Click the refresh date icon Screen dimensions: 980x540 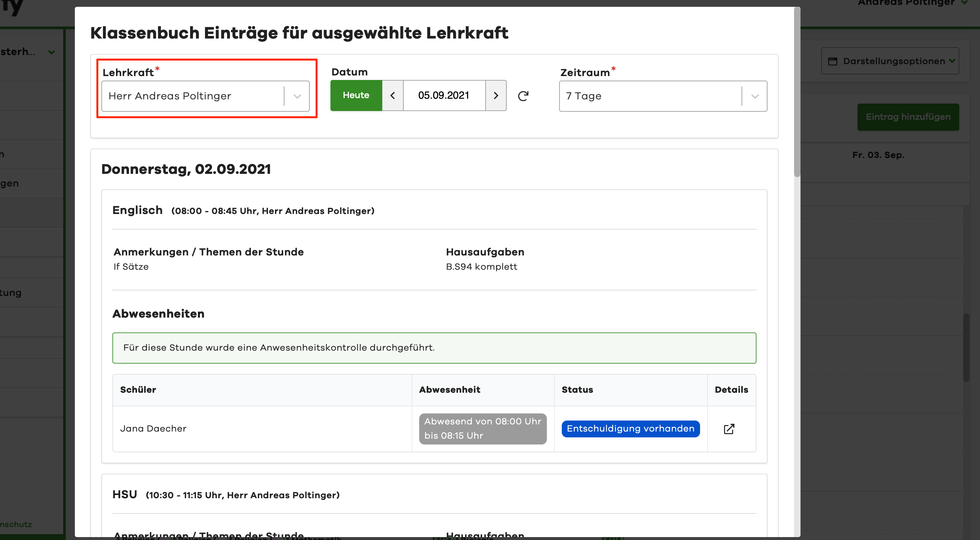(x=523, y=96)
